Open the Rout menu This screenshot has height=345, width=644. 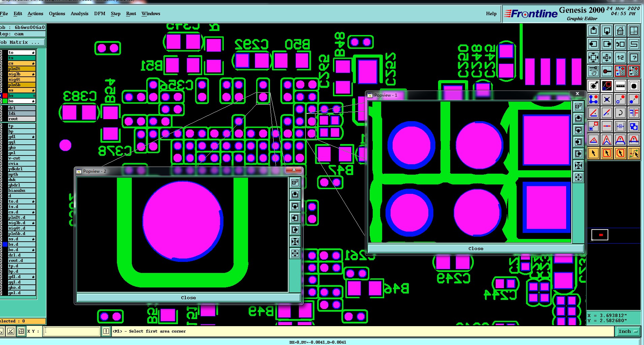pos(131,13)
